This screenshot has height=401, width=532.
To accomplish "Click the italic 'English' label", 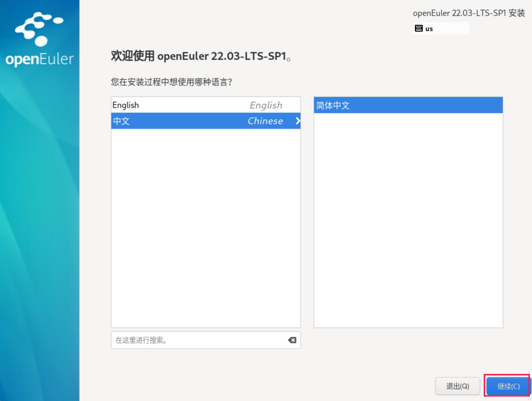I will [266, 105].
